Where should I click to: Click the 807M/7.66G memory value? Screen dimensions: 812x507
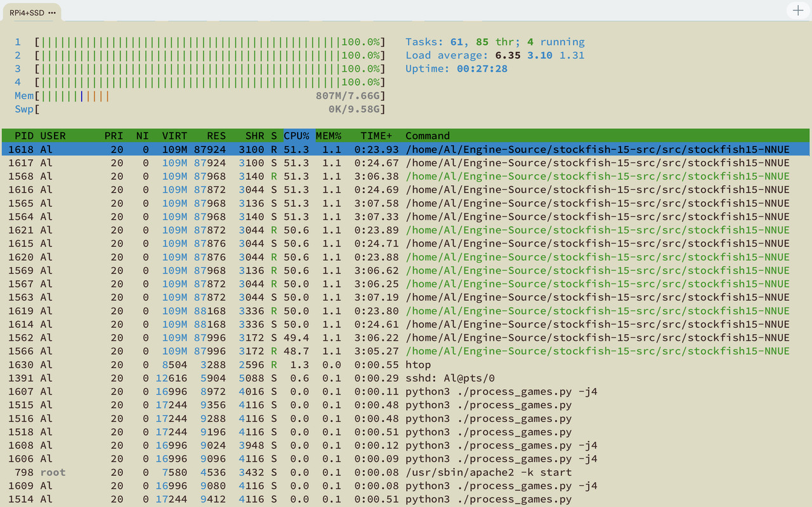[x=348, y=96]
